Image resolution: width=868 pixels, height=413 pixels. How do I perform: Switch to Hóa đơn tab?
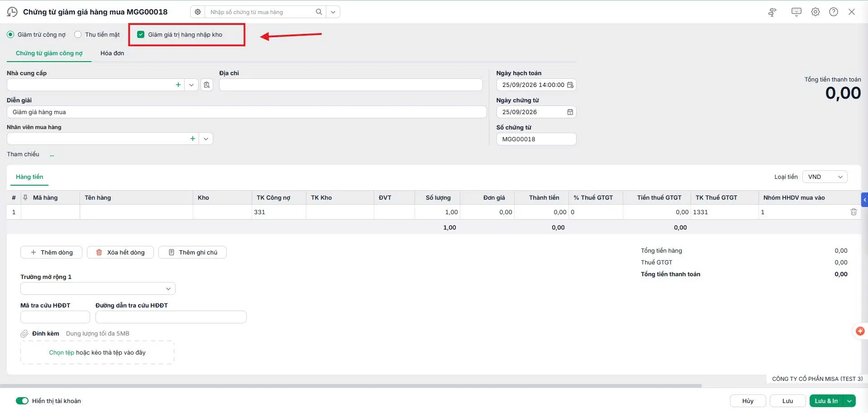[112, 53]
